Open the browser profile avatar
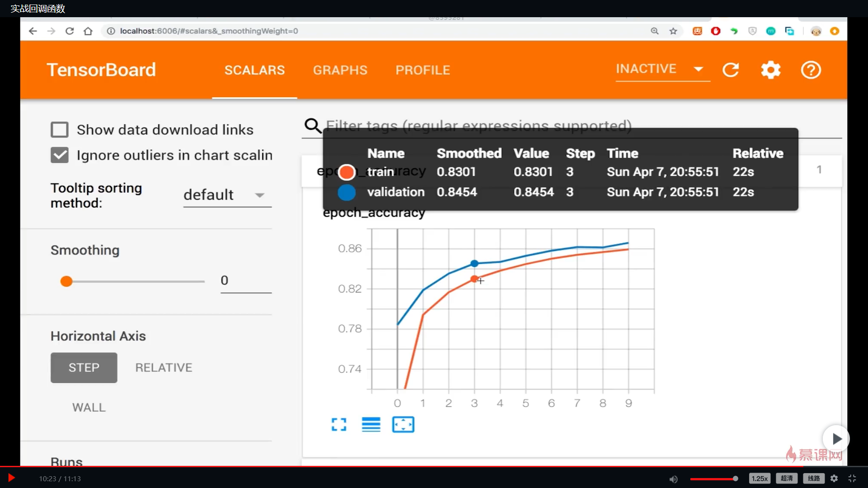 click(x=816, y=31)
